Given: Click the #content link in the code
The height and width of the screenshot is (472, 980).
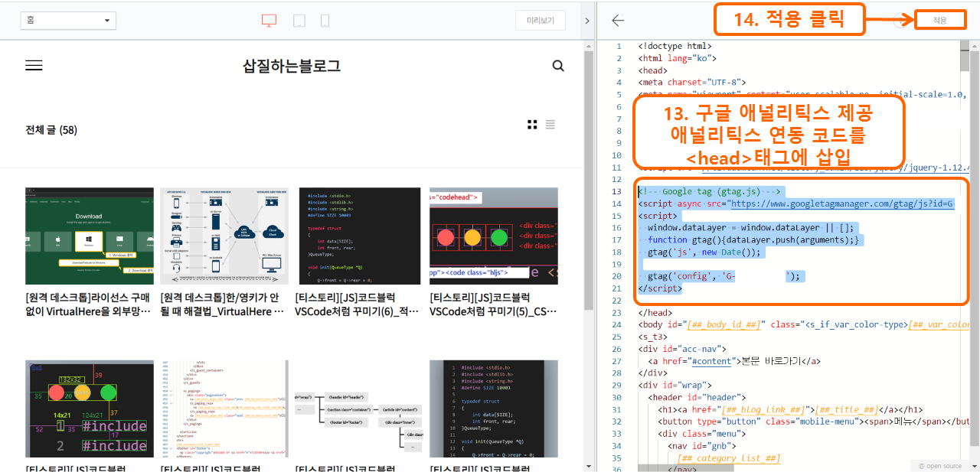Looking at the screenshot, I should tap(712, 360).
